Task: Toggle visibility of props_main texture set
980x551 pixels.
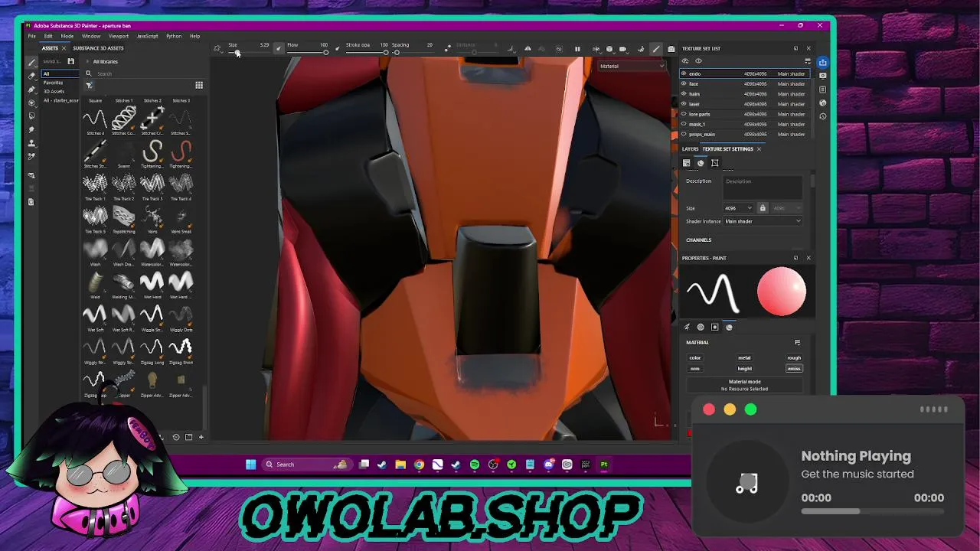Action: (684, 134)
